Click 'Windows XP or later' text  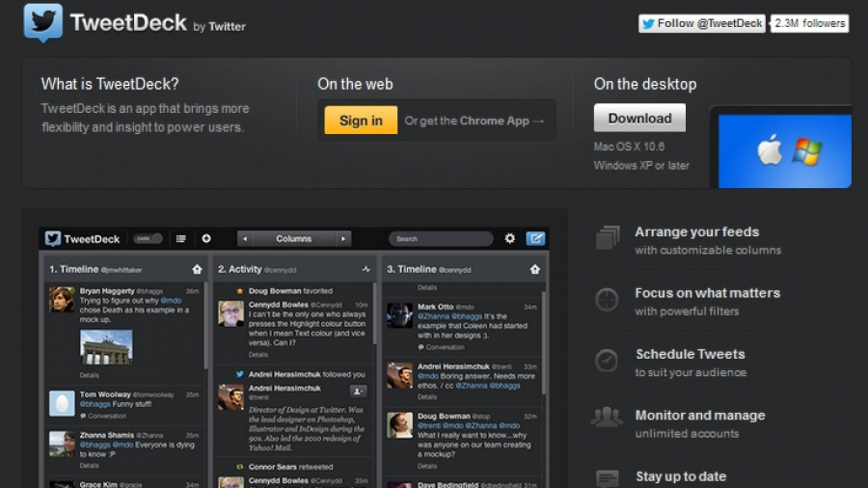(x=641, y=166)
